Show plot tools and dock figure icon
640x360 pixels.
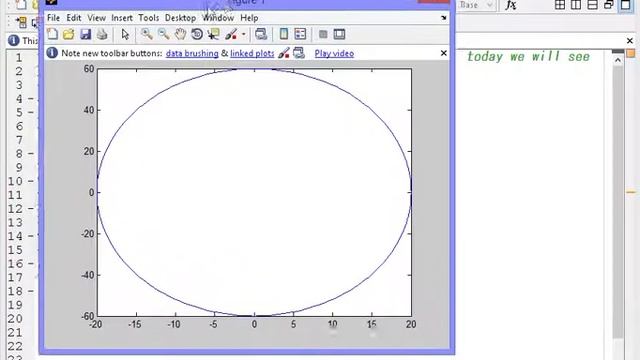[339, 34]
